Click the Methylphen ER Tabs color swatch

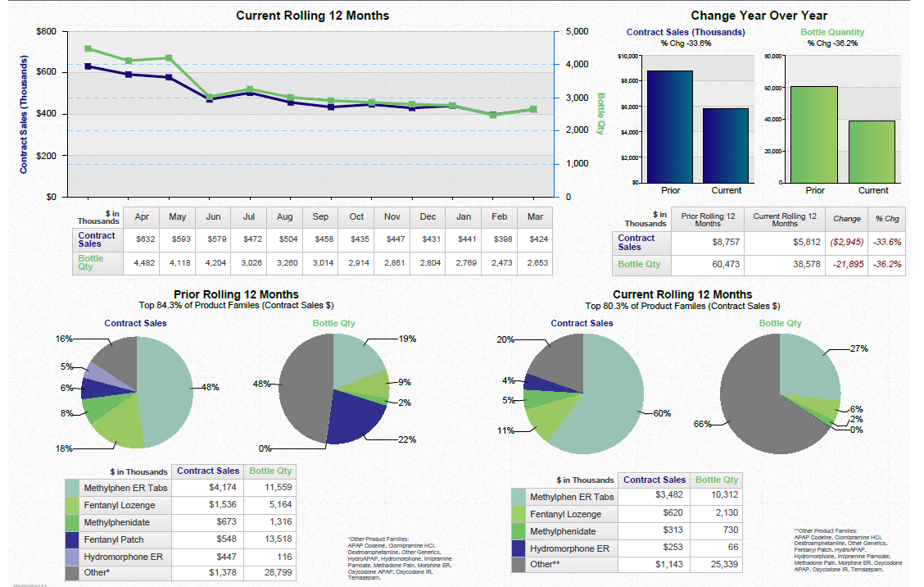click(71, 488)
